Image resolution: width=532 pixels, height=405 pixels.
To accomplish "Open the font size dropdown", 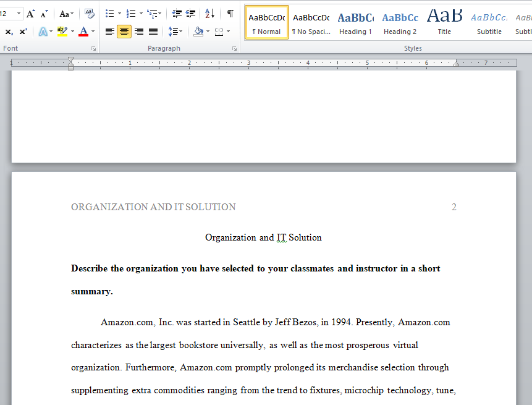I will tap(19, 14).
